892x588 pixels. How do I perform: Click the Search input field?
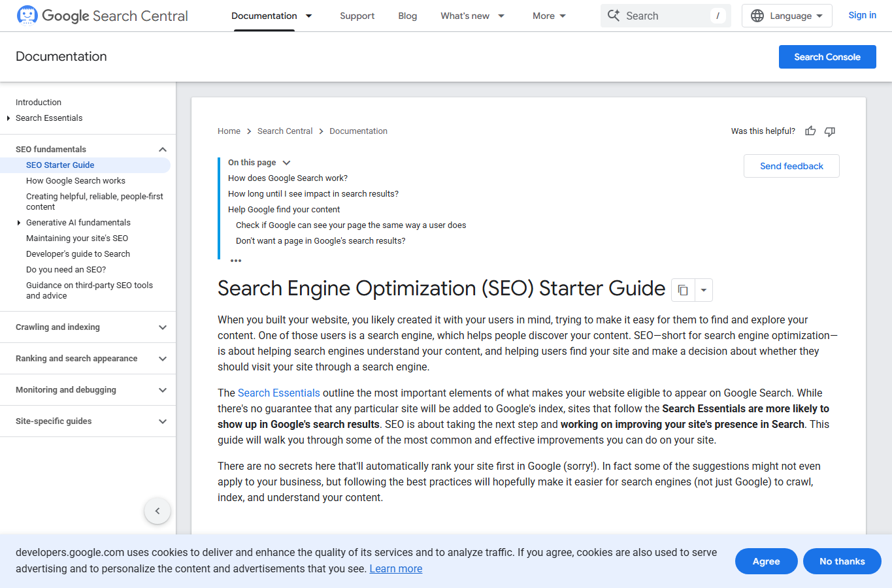click(665, 16)
